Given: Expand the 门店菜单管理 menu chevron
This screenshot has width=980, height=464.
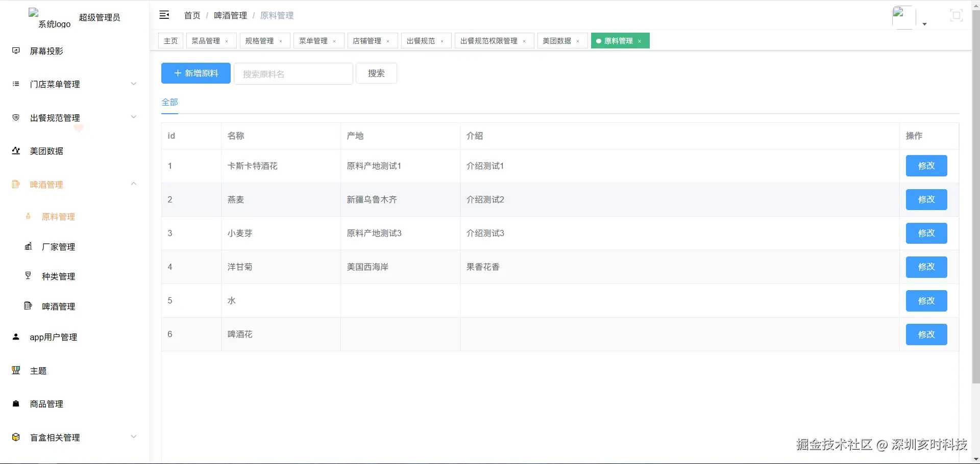Looking at the screenshot, I should point(134,84).
